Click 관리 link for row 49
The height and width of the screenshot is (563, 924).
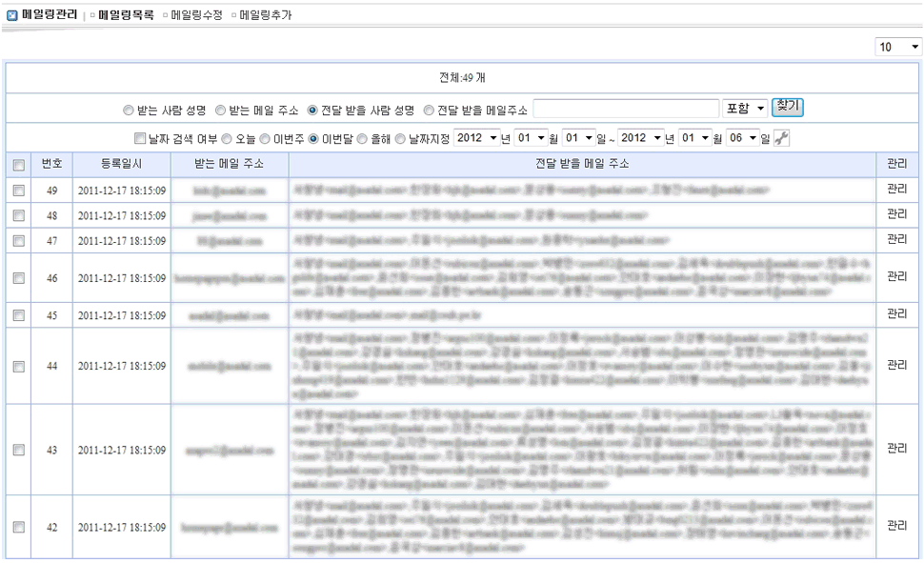[x=897, y=190]
